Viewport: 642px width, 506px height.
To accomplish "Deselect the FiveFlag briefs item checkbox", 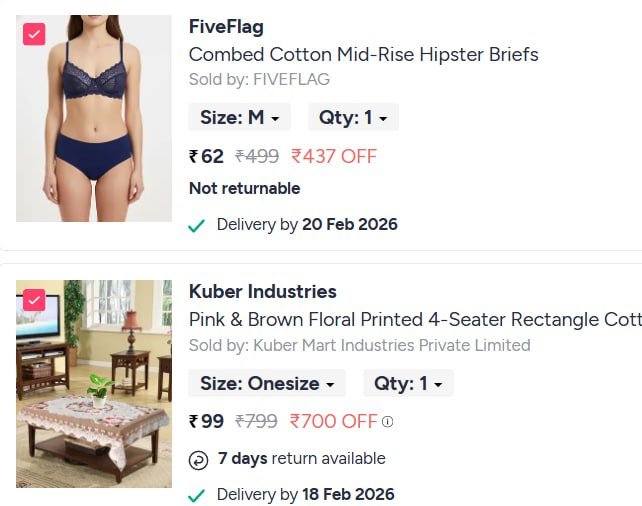I will [x=34, y=34].
